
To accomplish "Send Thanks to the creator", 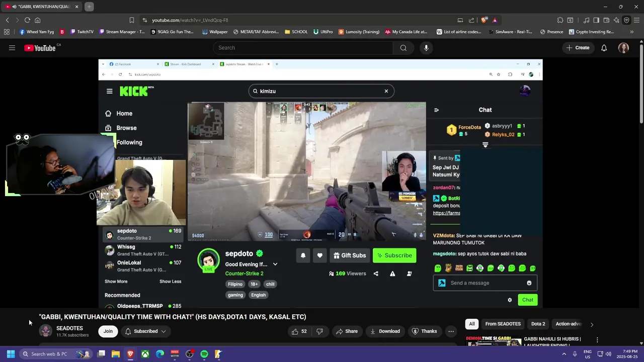I will point(424,331).
